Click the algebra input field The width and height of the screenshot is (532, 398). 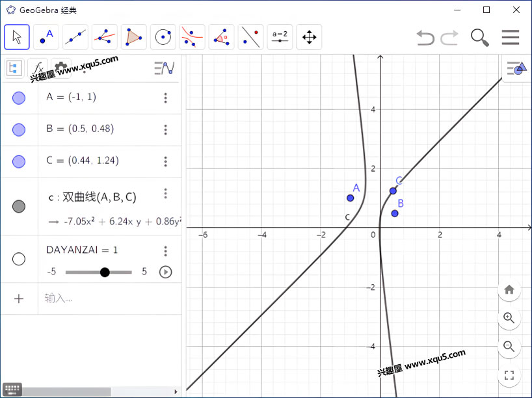110,298
